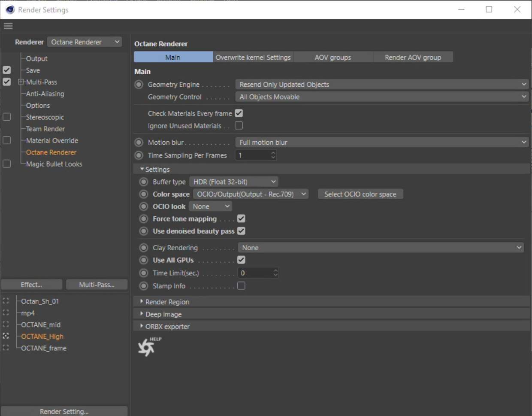532x416 pixels.
Task: Open the Clay Rendering dropdown
Action: 381,248
